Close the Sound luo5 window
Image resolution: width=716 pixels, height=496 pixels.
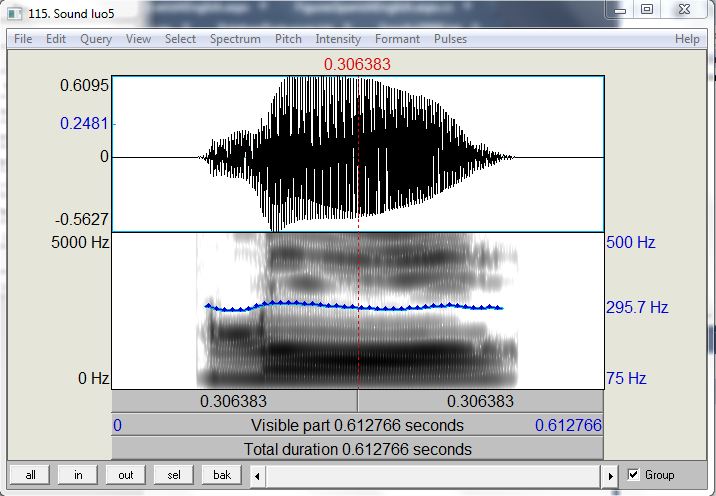pos(684,10)
